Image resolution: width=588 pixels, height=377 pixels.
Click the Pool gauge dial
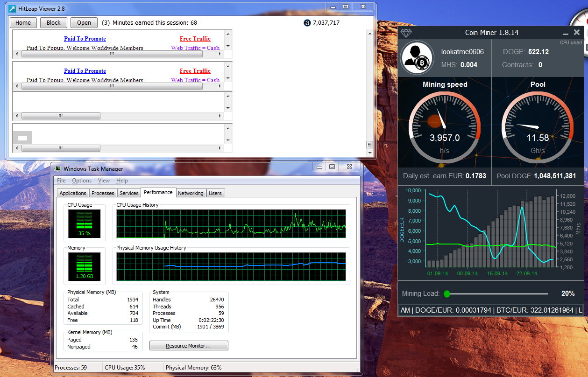538,127
